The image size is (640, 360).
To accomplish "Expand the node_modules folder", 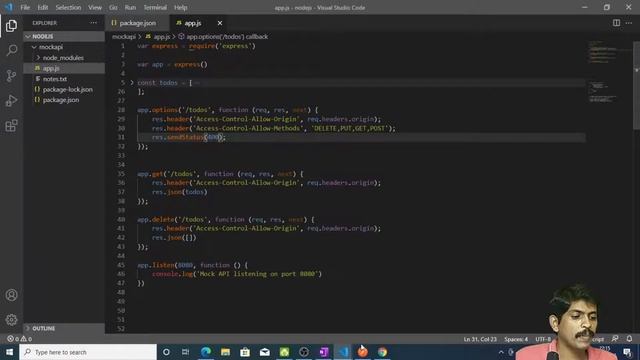I will point(64,58).
